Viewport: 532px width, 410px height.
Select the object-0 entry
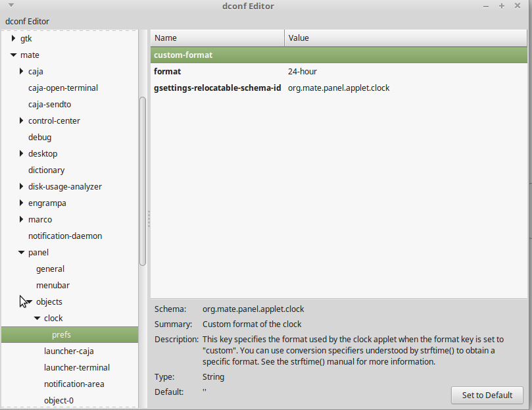(x=59, y=400)
